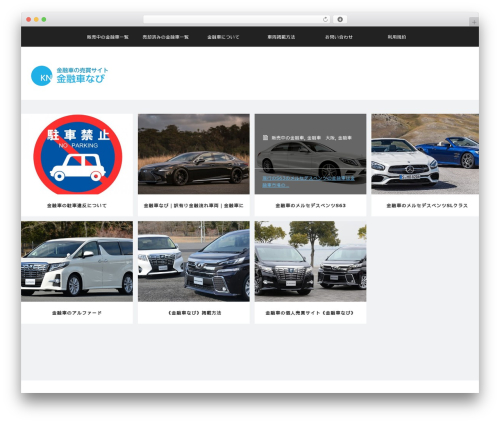This screenshot has height=423, width=500.
Task: Open the お問い合わせ menu item
Action: tap(339, 37)
